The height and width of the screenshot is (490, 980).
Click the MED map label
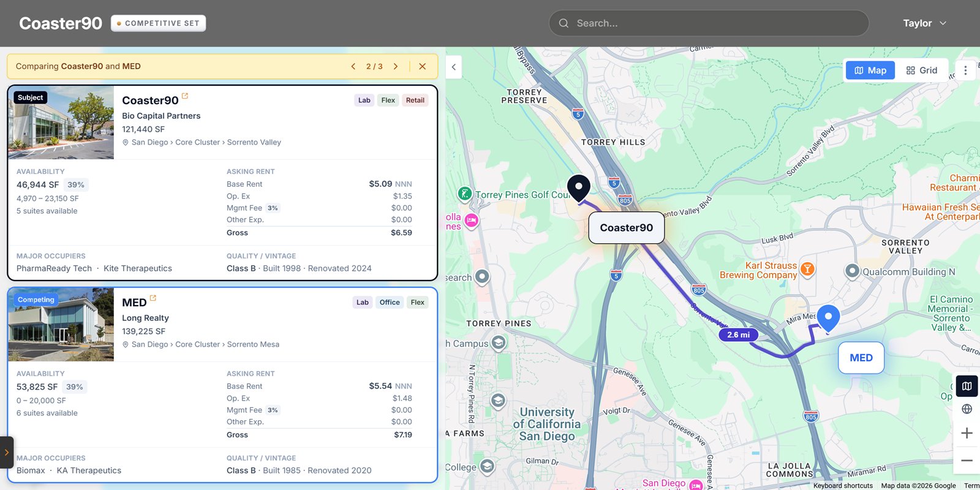coord(861,358)
